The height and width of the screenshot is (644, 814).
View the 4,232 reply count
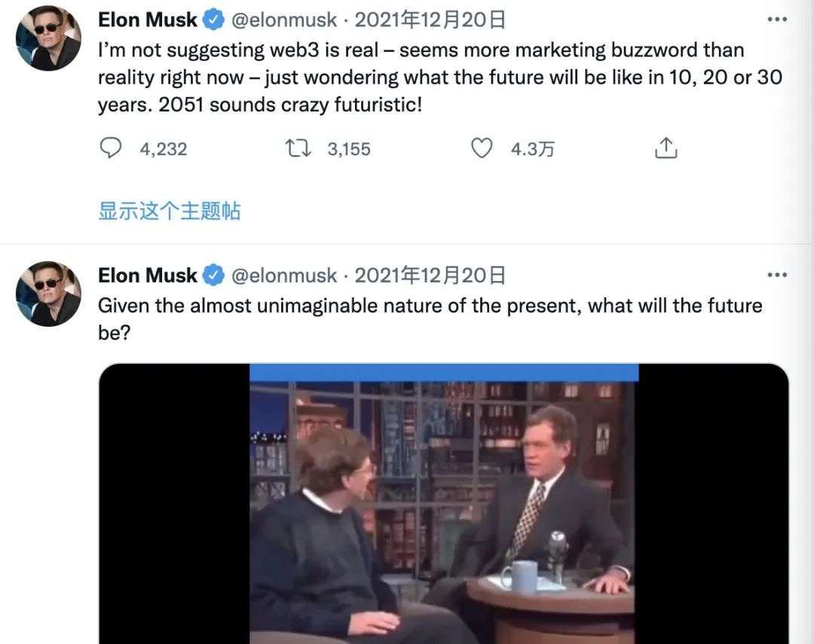[163, 149]
